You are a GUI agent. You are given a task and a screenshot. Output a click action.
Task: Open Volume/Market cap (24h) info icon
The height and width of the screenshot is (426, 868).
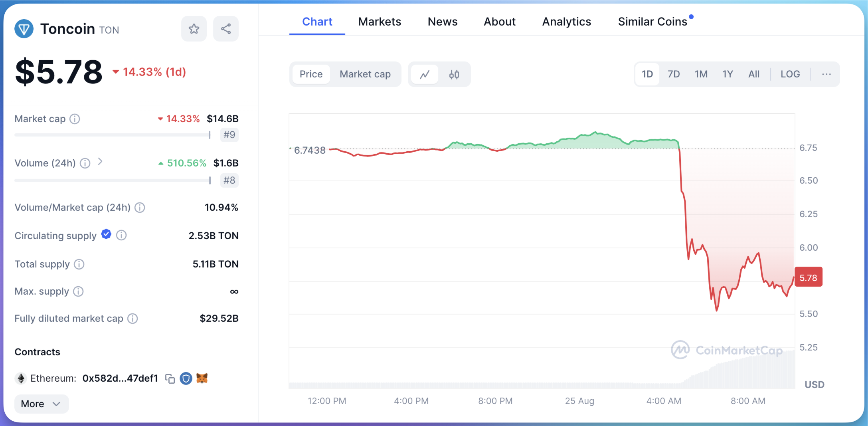tap(140, 208)
